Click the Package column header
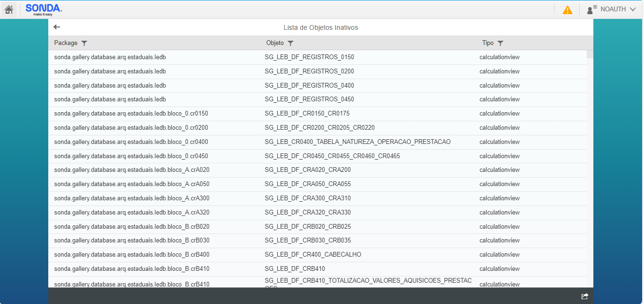 66,43
